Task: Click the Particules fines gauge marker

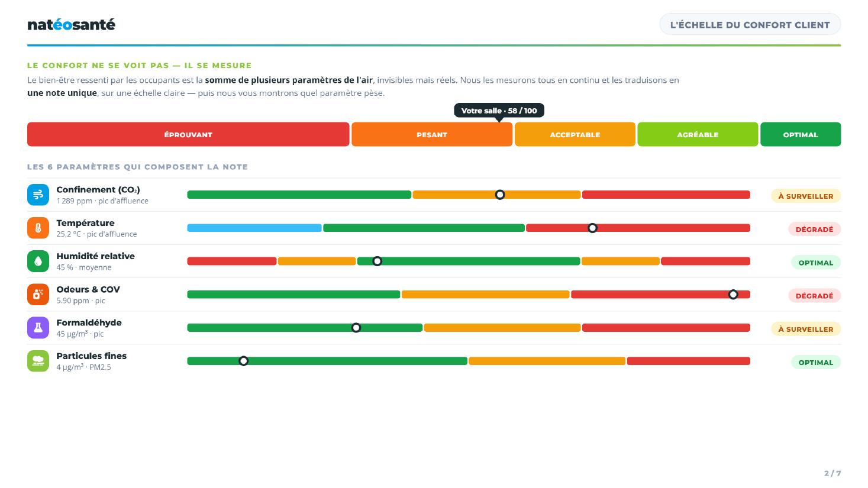Action: pyautogui.click(x=243, y=361)
